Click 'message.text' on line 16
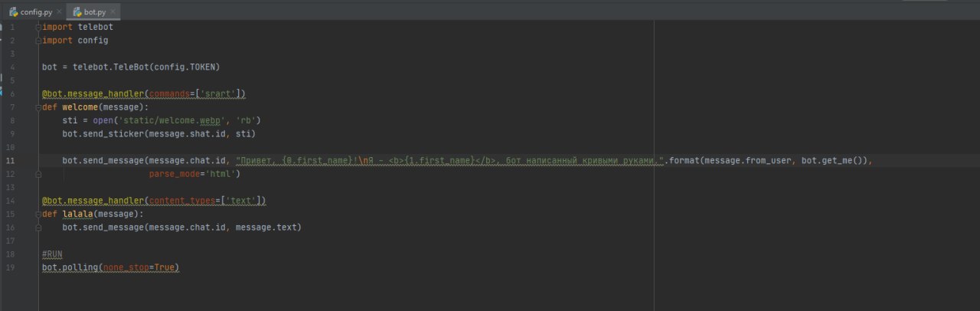 coord(266,228)
